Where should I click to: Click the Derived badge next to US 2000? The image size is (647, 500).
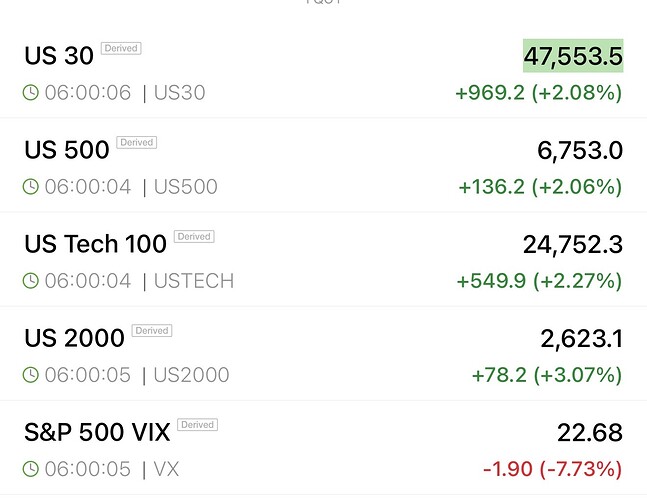click(x=152, y=330)
